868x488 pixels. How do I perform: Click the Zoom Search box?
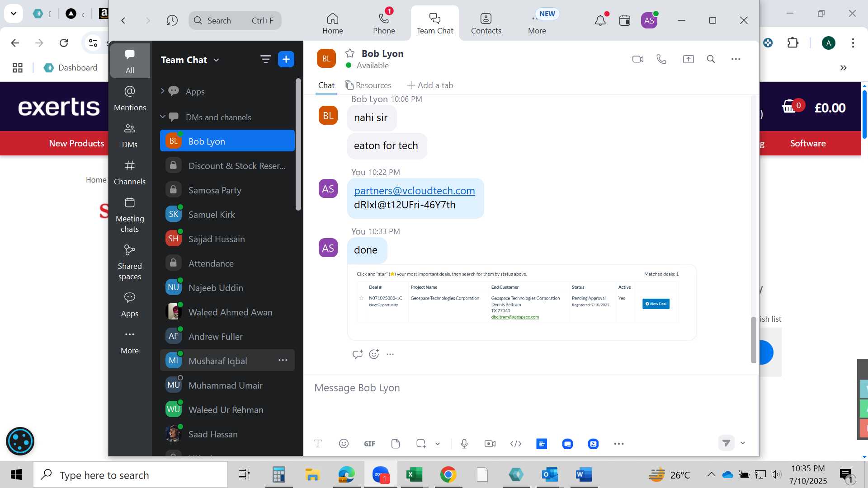tap(235, 20)
